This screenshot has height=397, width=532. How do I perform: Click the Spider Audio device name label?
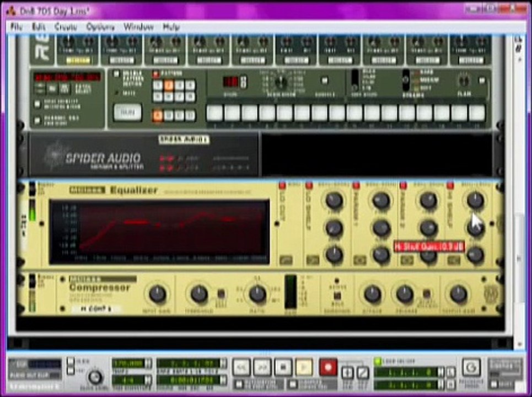click(x=184, y=140)
